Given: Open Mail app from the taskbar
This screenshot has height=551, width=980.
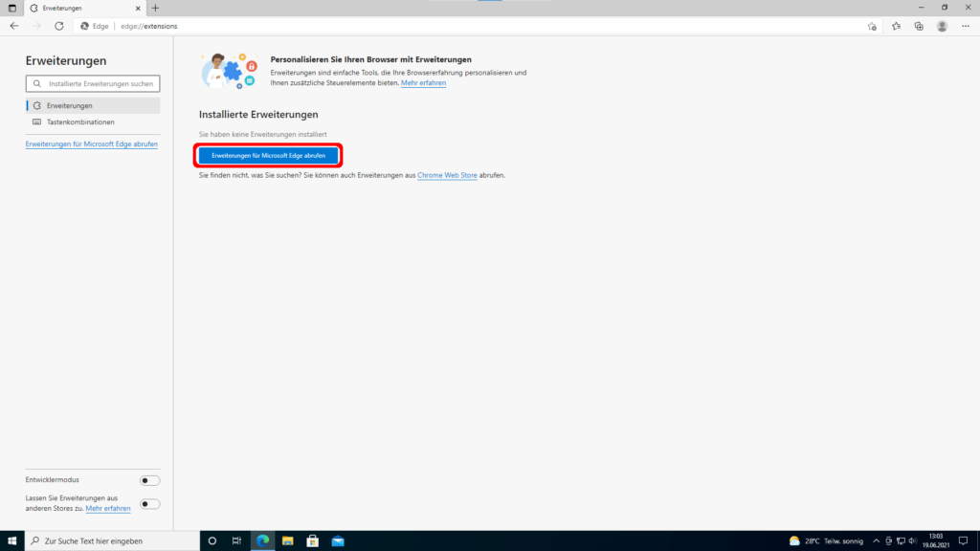Looking at the screenshot, I should [338, 541].
